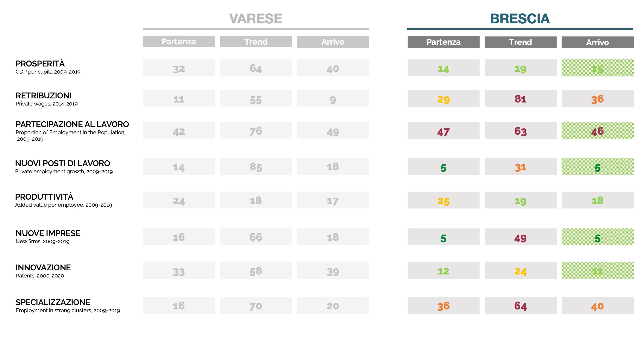Click Varese's Partenza column header
Viewport: 644px width, 339px height.
179,41
